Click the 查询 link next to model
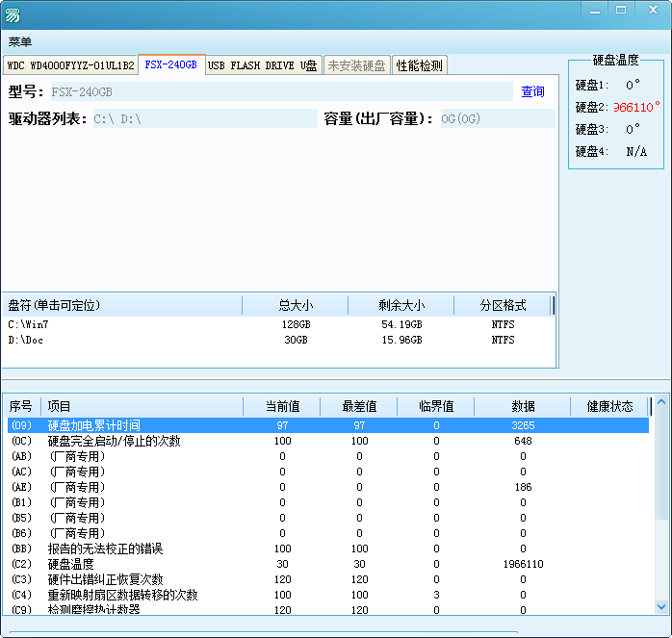The height and width of the screenshot is (638, 672). click(532, 92)
